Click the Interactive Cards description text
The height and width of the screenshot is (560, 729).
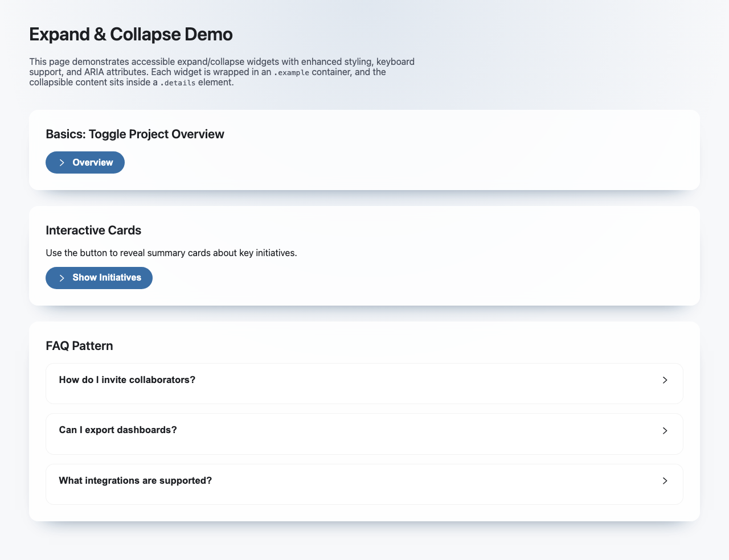pos(171,253)
